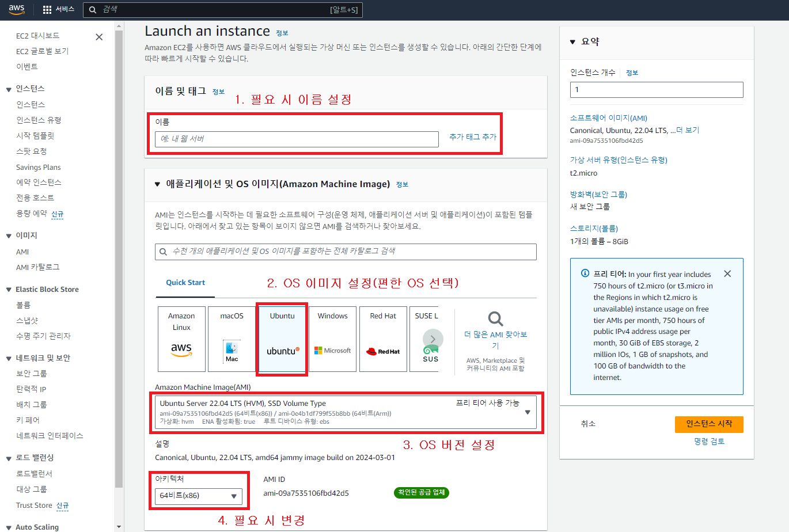Open 예약 인스턴스 in the sidebar
This screenshot has width=789, height=532.
click(39, 183)
